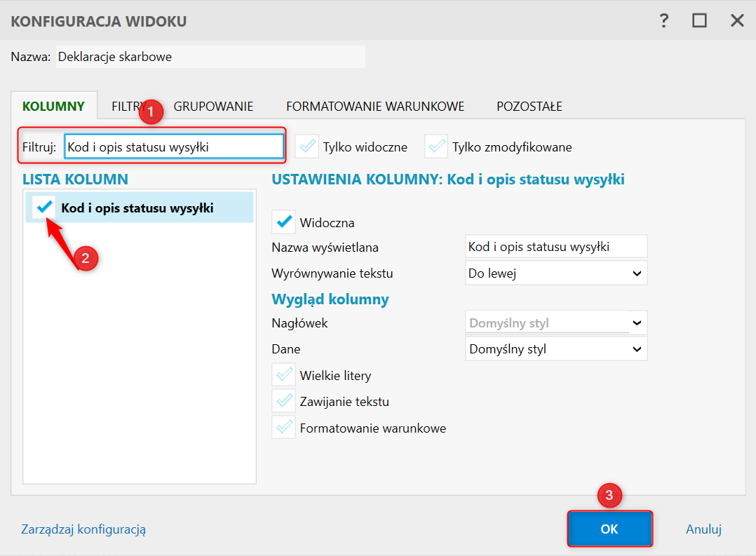756x556 pixels.
Task: Open the Dane style dropdown
Action: (556, 348)
